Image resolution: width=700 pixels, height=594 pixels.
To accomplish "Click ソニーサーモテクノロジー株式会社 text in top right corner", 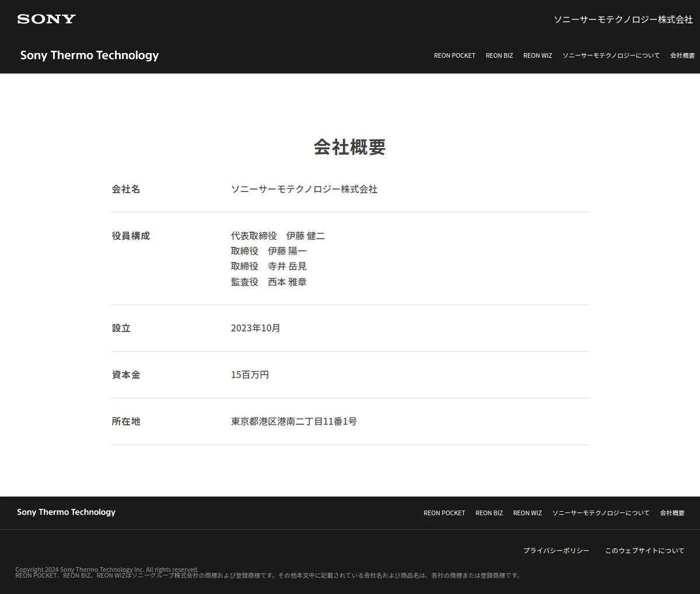I will 623,19.
